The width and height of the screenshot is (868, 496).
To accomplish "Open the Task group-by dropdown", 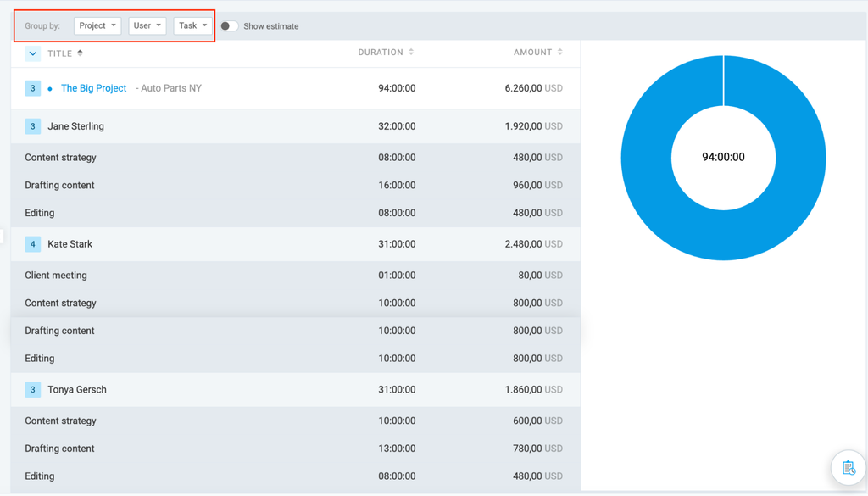I will coord(192,26).
